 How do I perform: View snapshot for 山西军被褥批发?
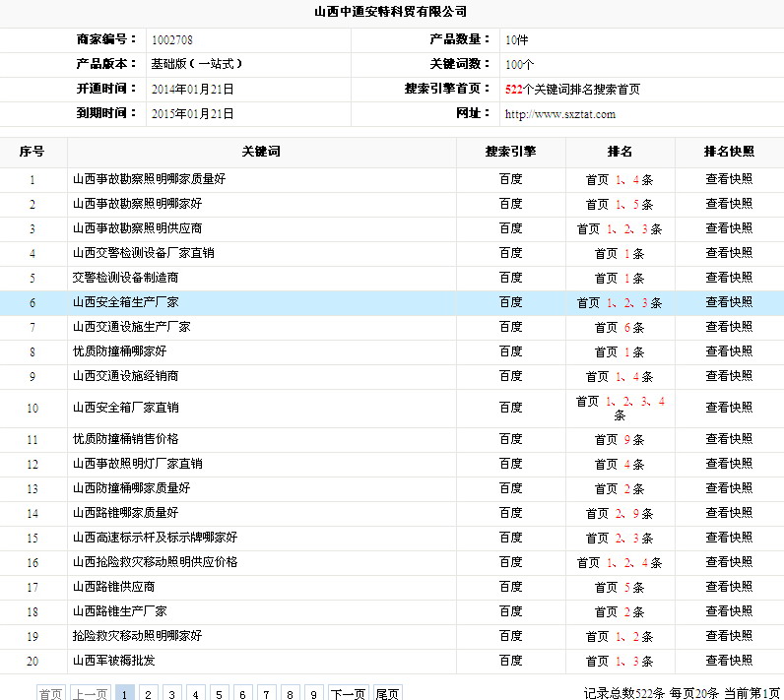729,660
